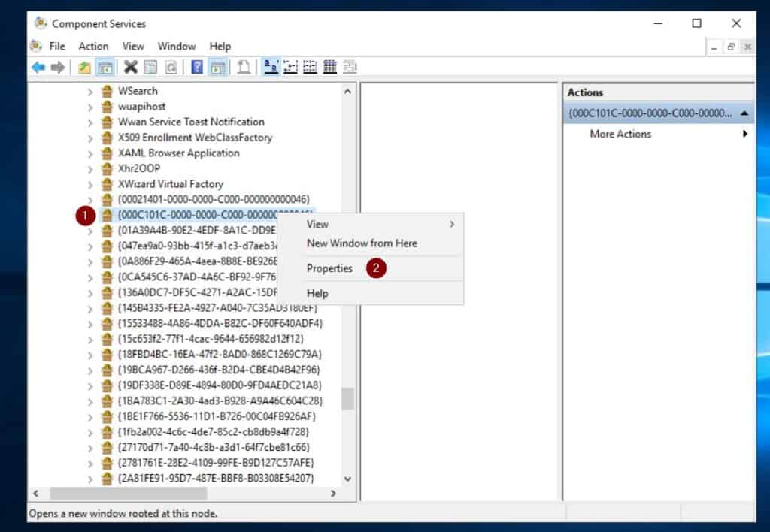Select {18FBD4BC-16EA-47f2-8AD0-868C1269C79A} tree item
The width and height of the screenshot is (770, 532).
(220, 355)
